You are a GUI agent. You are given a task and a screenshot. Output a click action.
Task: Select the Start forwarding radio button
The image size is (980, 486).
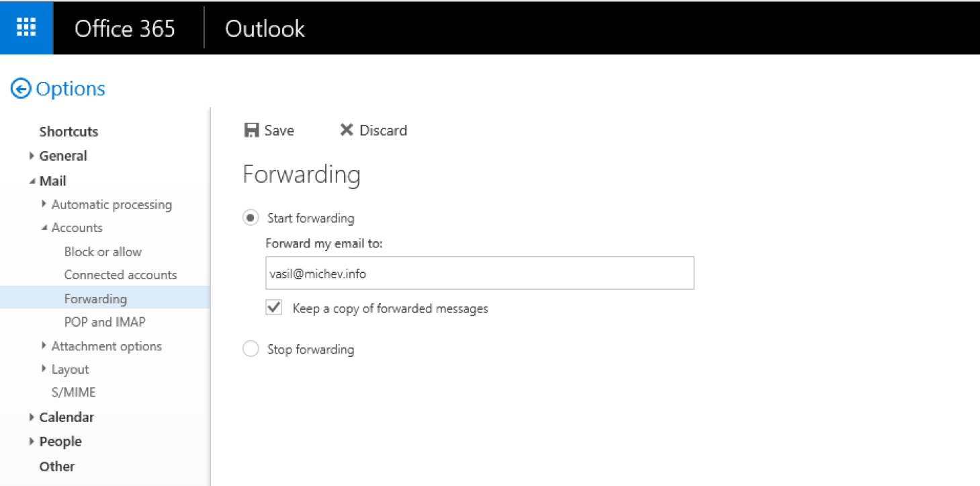coord(251,218)
